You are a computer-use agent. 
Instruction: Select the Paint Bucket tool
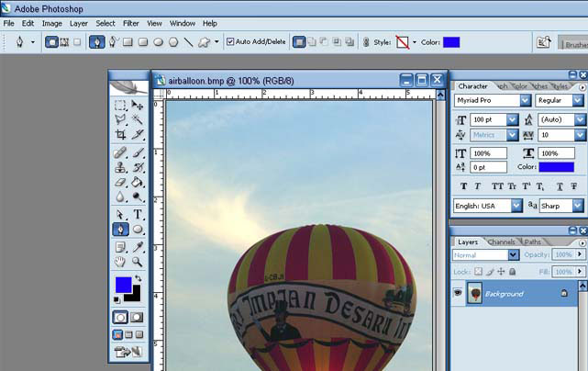click(138, 182)
